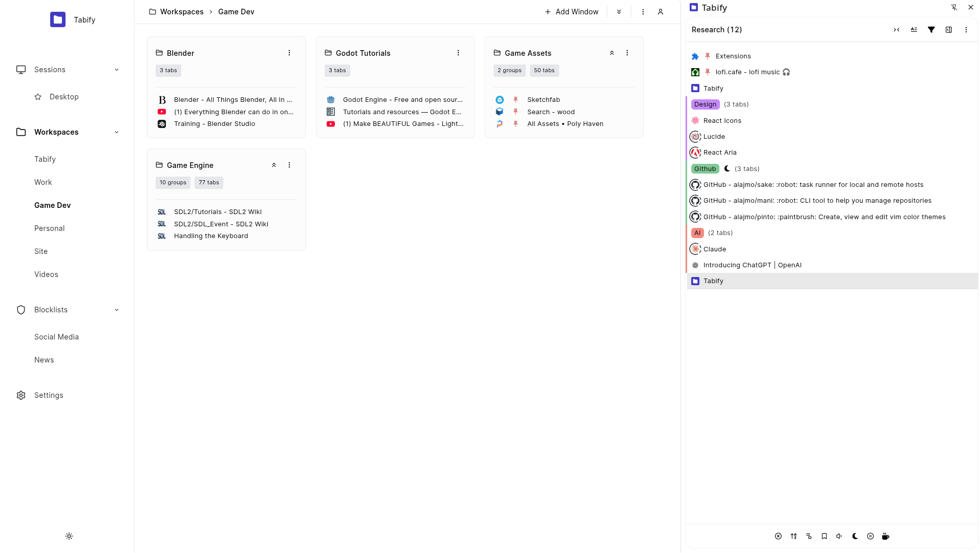Open the React Icons tab
This screenshot has height=553, width=980.
(x=832, y=120)
